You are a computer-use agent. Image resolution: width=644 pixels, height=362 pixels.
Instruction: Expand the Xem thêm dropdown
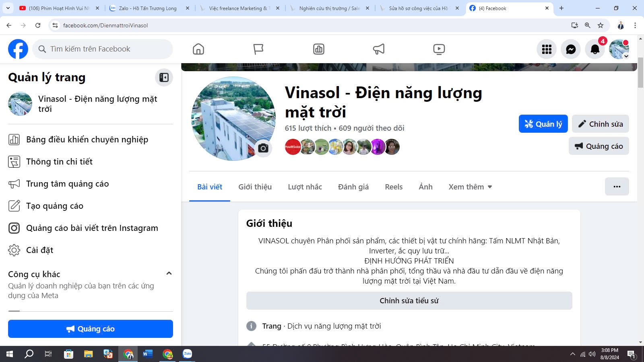470,187
